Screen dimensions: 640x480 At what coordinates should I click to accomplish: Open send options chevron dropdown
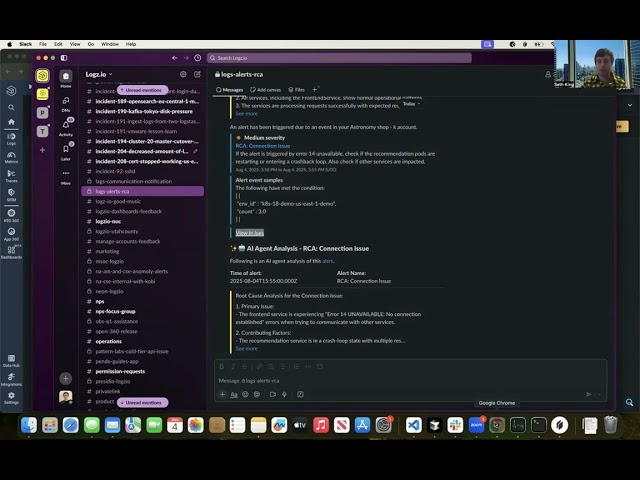point(600,394)
